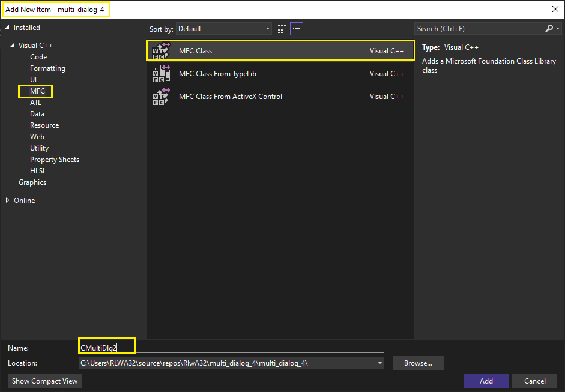The width and height of the screenshot is (565, 392).
Task: Click the MFC Class template icon
Action: click(x=161, y=51)
